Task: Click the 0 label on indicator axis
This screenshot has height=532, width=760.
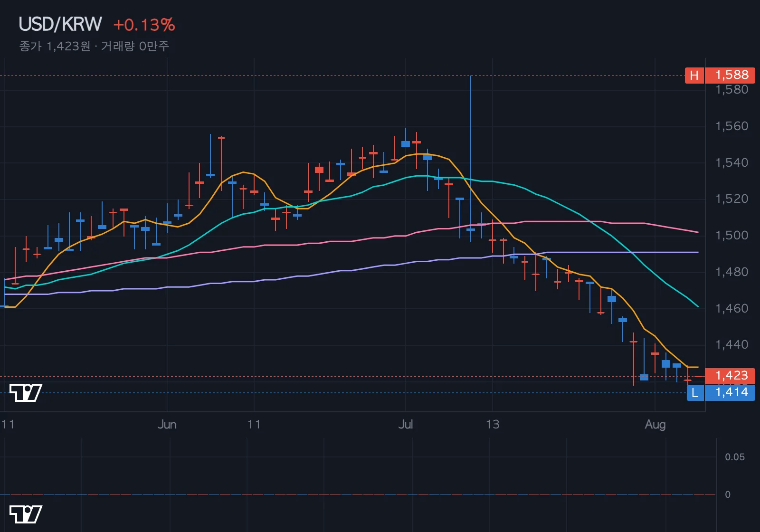Action: (x=728, y=494)
